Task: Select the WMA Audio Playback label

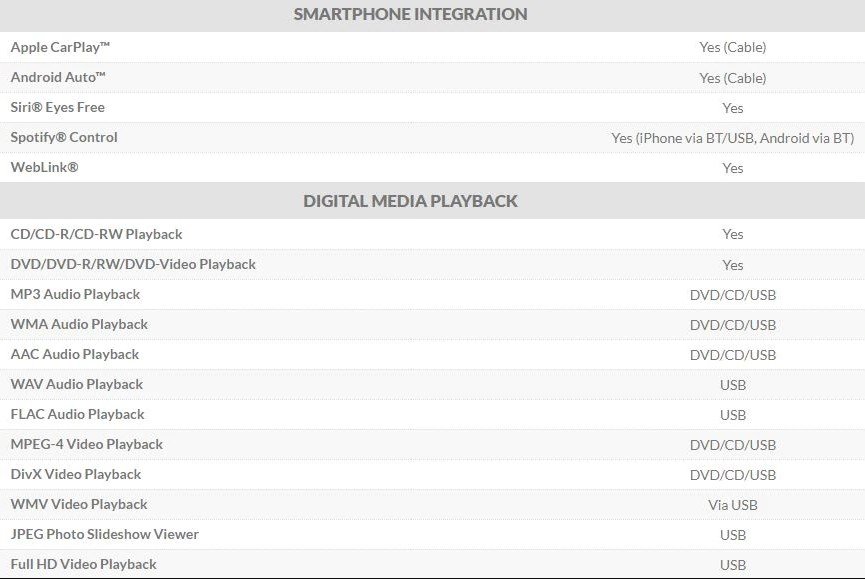Action: (x=79, y=324)
